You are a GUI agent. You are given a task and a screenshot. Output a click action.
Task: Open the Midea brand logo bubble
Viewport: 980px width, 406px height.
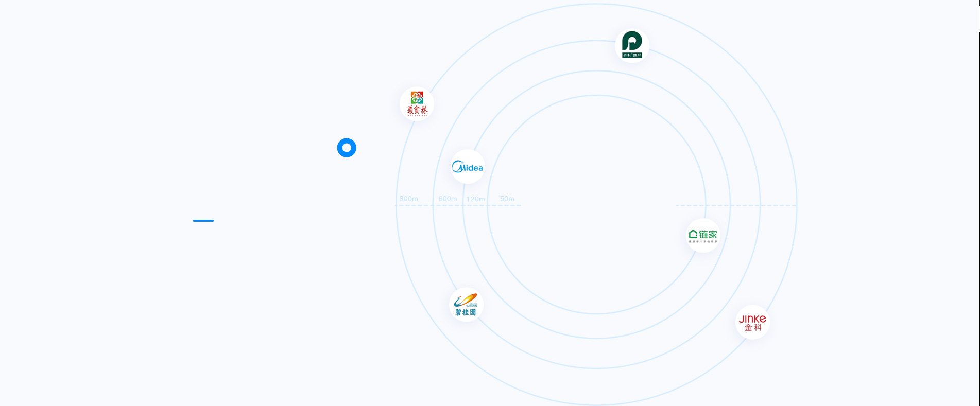point(468,167)
